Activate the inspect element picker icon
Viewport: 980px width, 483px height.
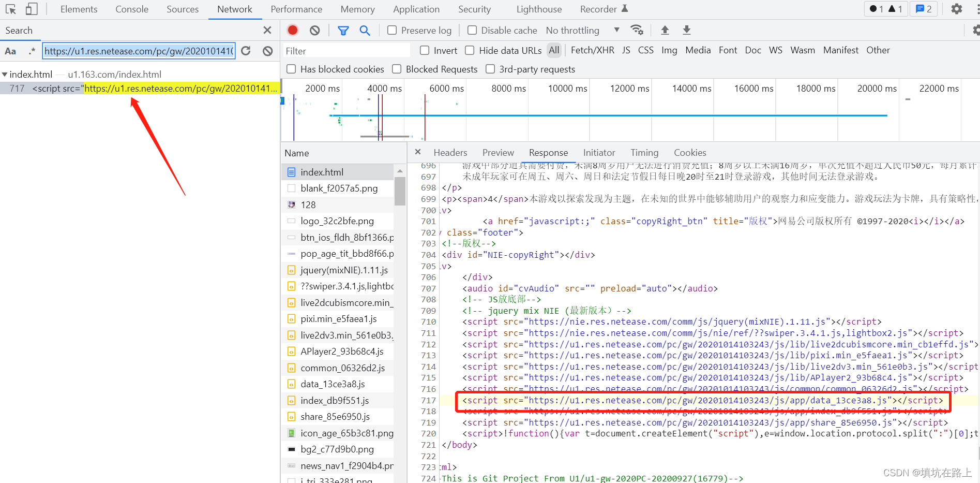11,9
